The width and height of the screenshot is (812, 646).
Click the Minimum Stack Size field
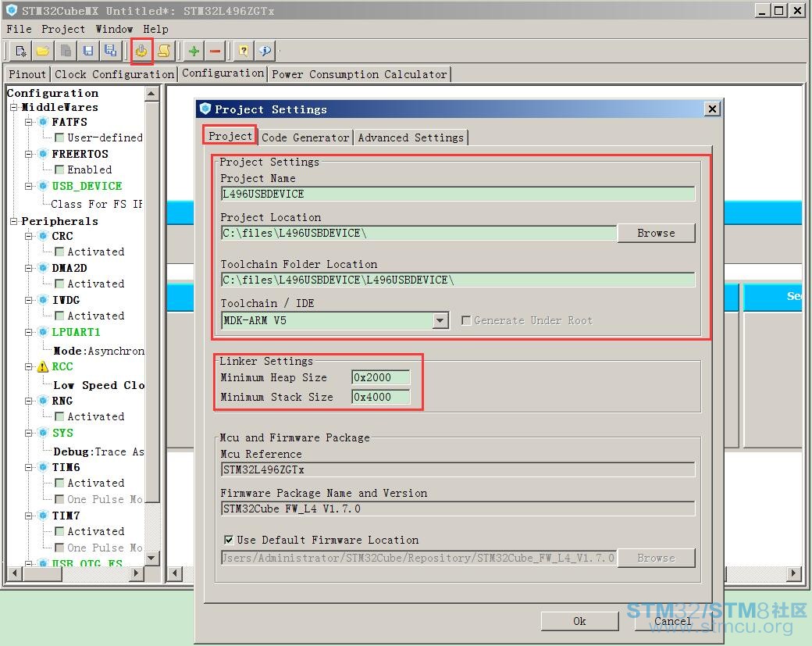381,398
